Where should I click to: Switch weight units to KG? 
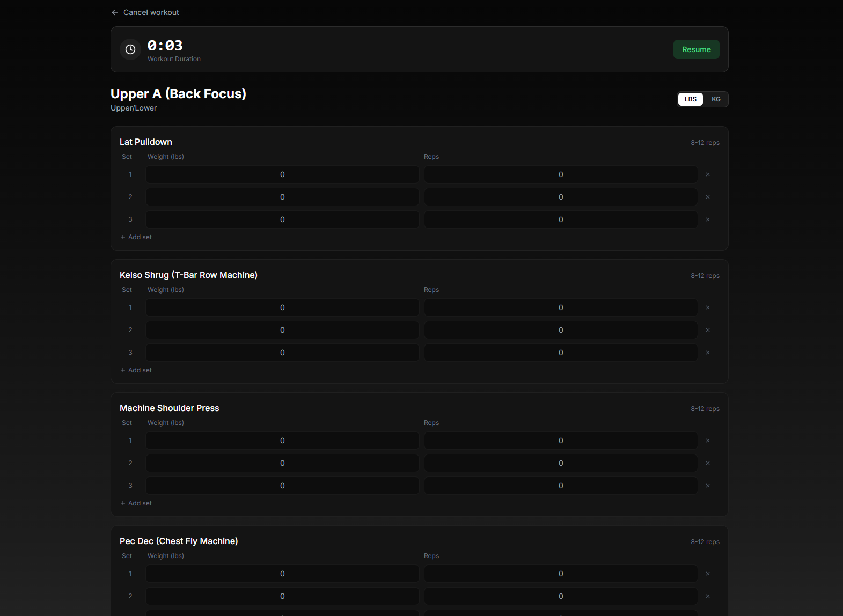pyautogui.click(x=716, y=99)
